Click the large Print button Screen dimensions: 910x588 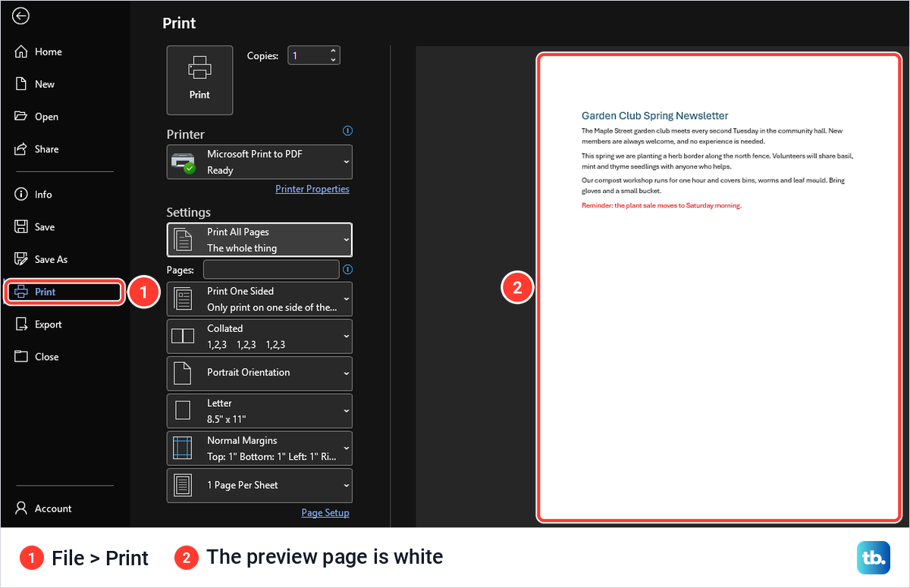tap(199, 80)
